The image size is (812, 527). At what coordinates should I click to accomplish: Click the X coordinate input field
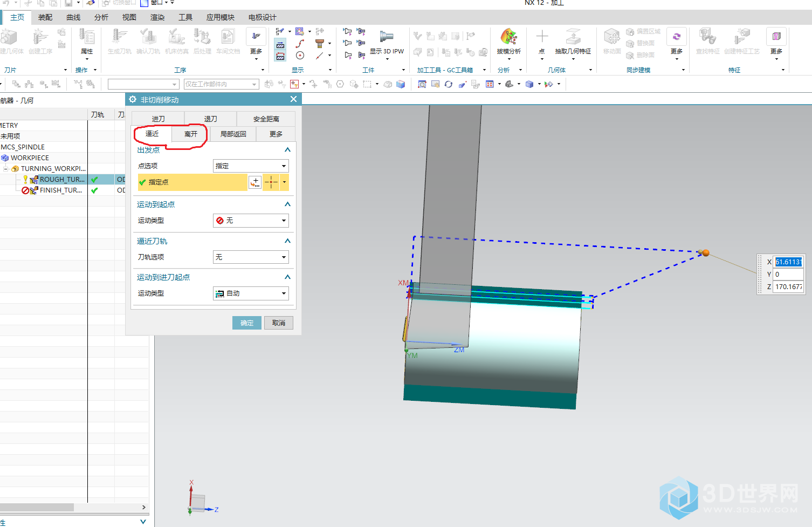[x=788, y=262]
